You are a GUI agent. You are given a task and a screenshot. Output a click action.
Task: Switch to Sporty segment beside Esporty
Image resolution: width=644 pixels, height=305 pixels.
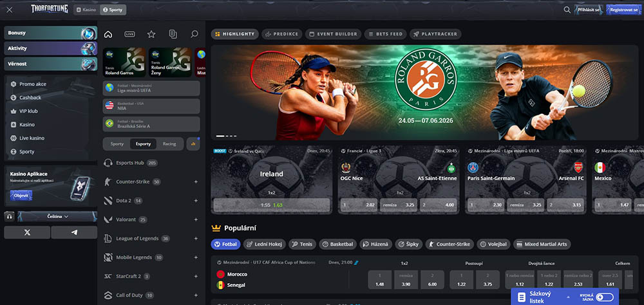[x=117, y=144]
